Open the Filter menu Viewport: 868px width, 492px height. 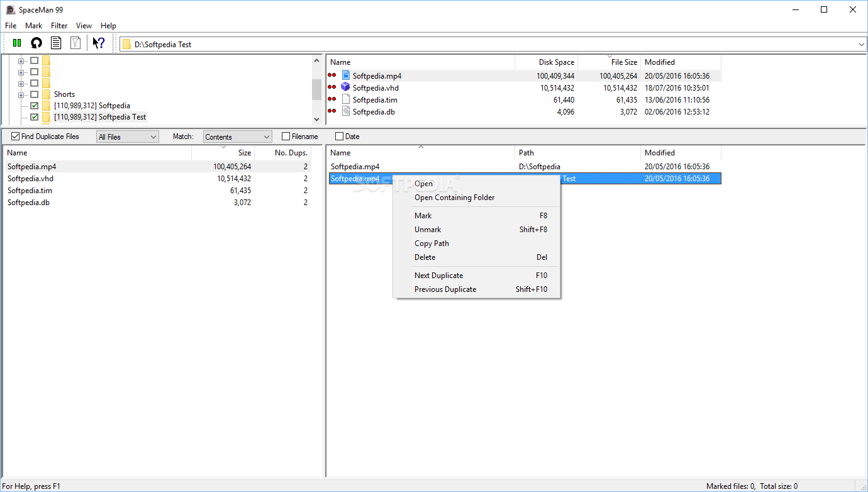(x=59, y=26)
